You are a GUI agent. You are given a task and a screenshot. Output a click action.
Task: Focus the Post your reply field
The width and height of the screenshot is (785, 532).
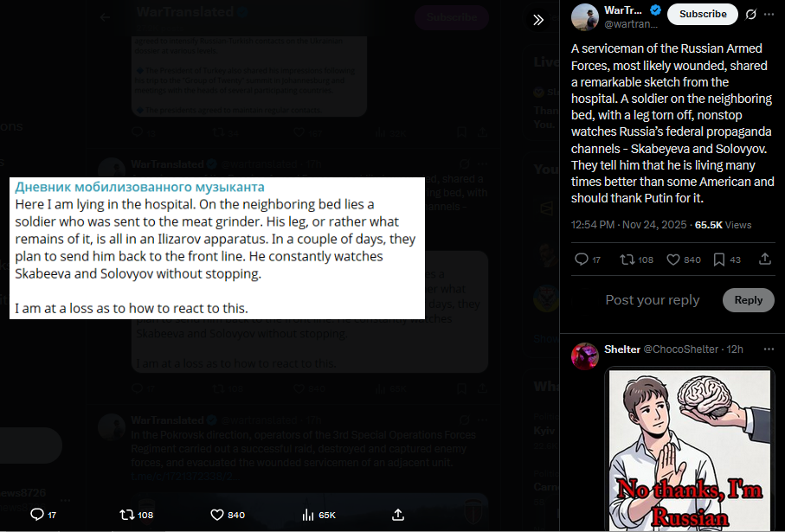653,300
